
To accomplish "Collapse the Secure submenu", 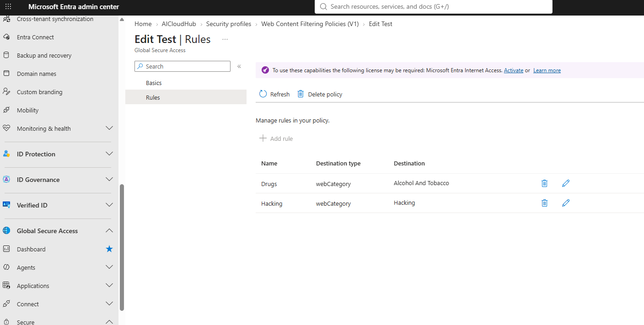I will tap(109, 322).
